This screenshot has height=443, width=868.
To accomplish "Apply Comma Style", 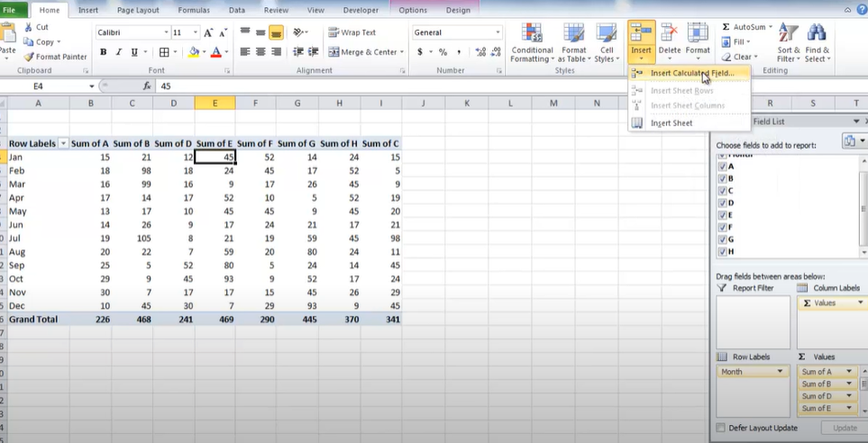I will click(459, 52).
